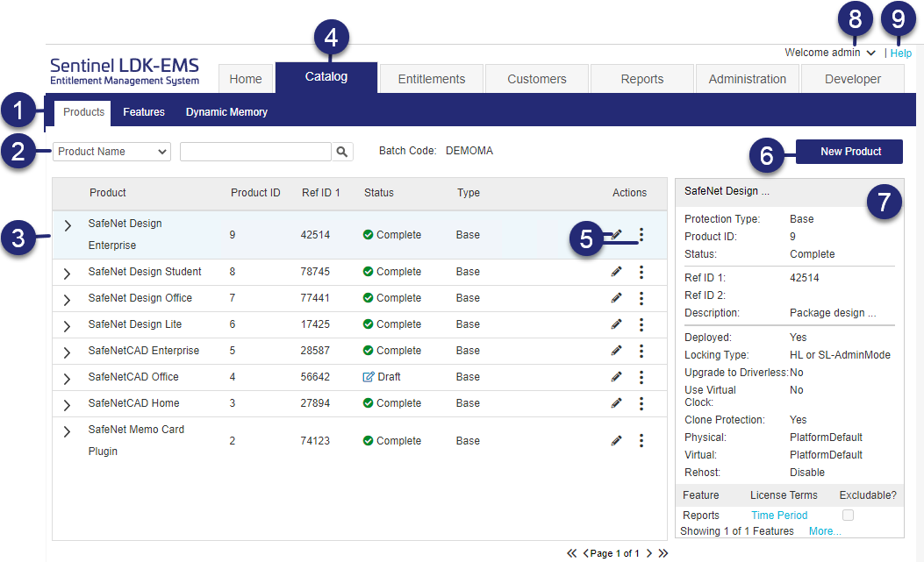Edit SafeNet Memo Card Plugin product
Viewport: 924px width, 562px height.
coord(616,441)
